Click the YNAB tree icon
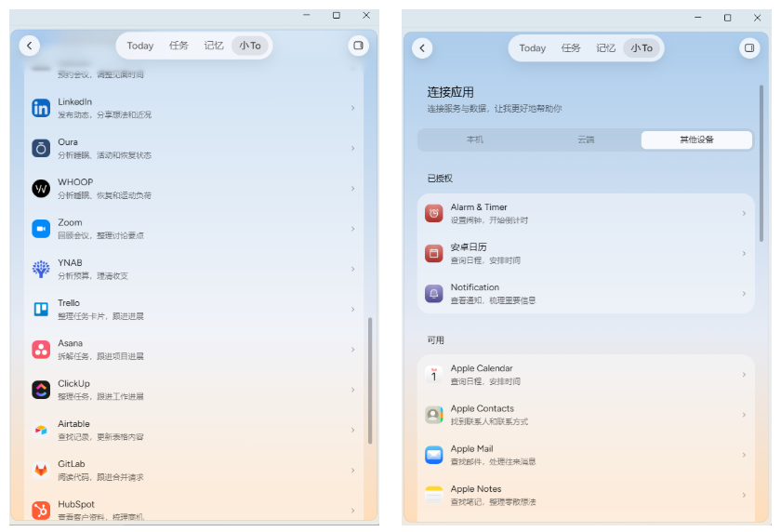This screenshot has width=781, height=532. [41, 269]
